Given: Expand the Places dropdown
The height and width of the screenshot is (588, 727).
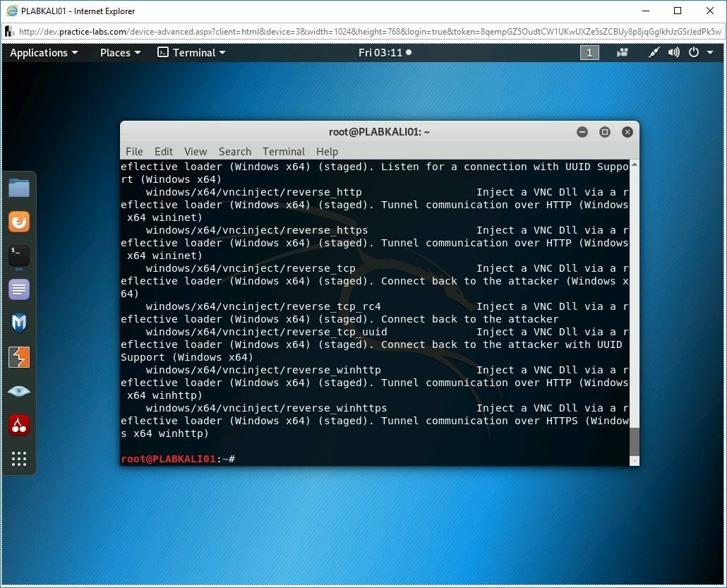Looking at the screenshot, I should pyautogui.click(x=119, y=52).
